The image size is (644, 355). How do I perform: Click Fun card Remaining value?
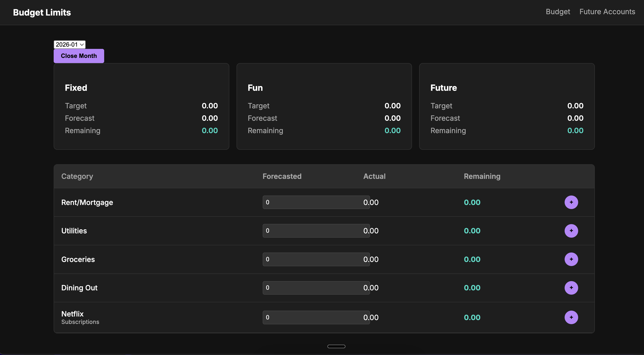pyautogui.click(x=392, y=130)
